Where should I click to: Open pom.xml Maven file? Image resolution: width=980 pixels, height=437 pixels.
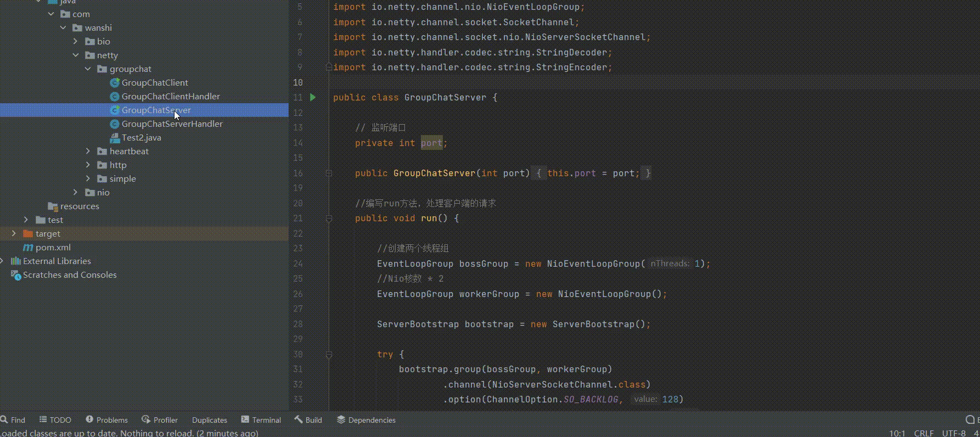(53, 247)
